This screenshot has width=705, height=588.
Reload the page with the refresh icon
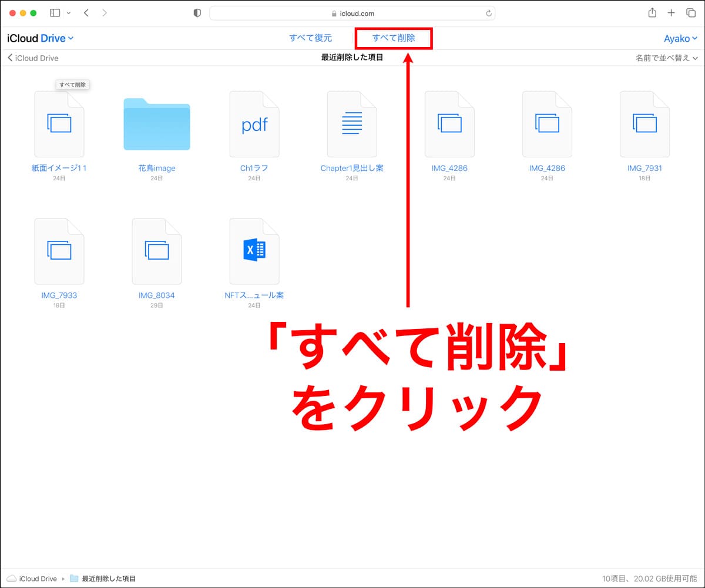pyautogui.click(x=488, y=14)
